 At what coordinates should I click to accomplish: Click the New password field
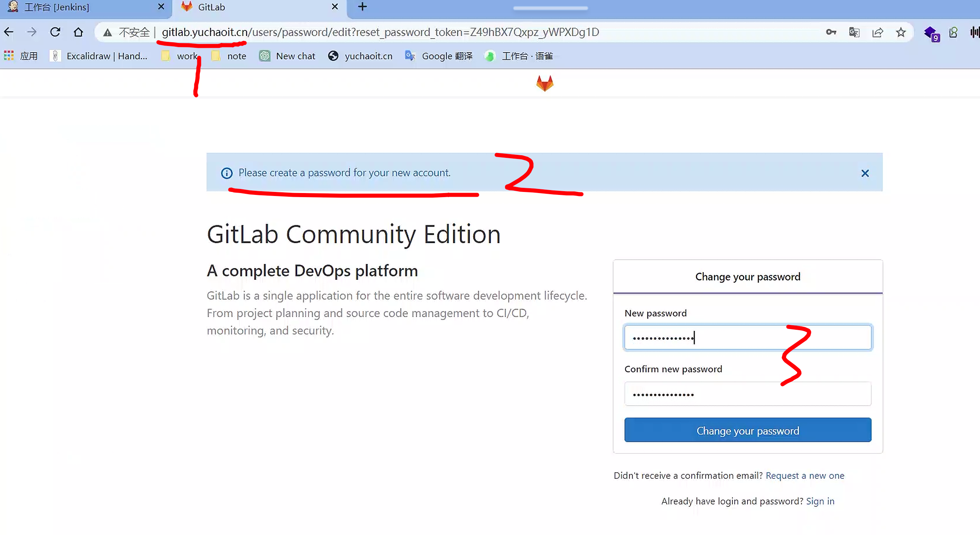pyautogui.click(x=747, y=338)
